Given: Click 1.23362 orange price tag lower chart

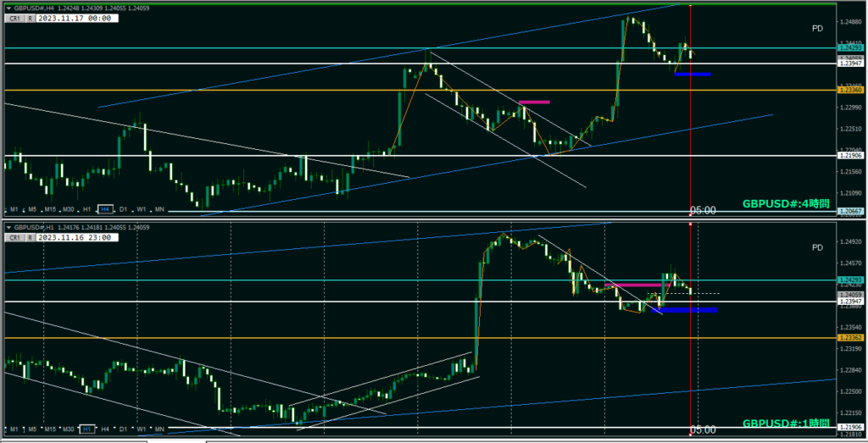Looking at the screenshot, I should point(849,337).
